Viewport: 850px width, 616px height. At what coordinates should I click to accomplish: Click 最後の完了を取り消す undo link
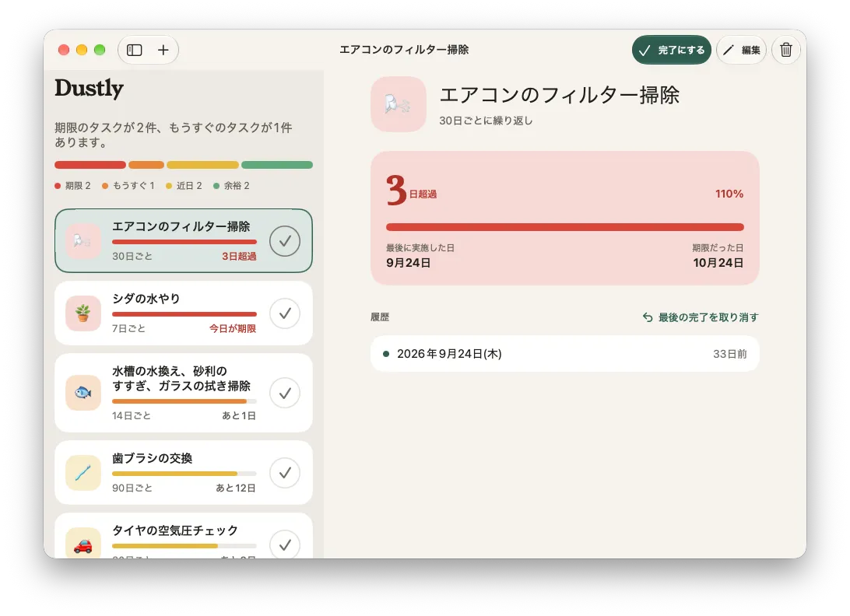pyautogui.click(x=701, y=317)
